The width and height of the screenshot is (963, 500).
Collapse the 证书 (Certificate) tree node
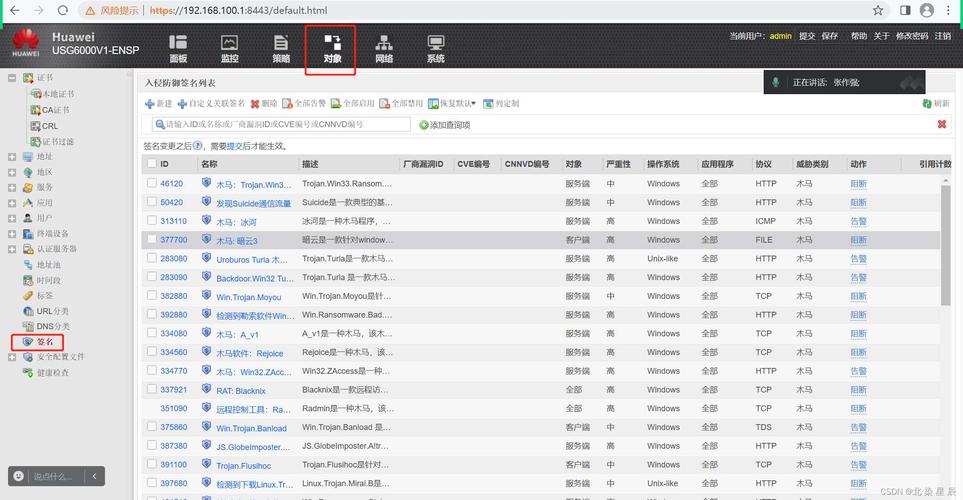point(12,77)
